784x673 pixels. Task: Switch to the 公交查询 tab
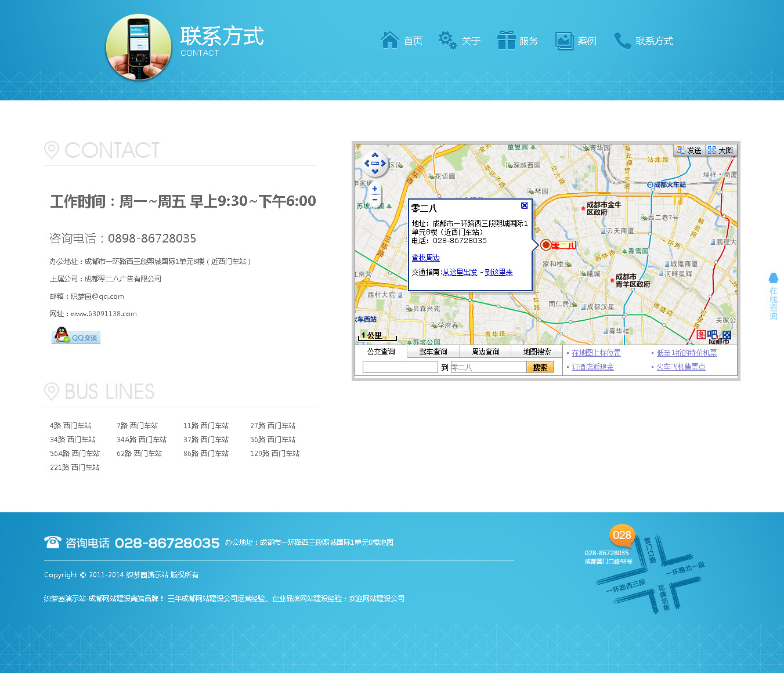point(381,352)
